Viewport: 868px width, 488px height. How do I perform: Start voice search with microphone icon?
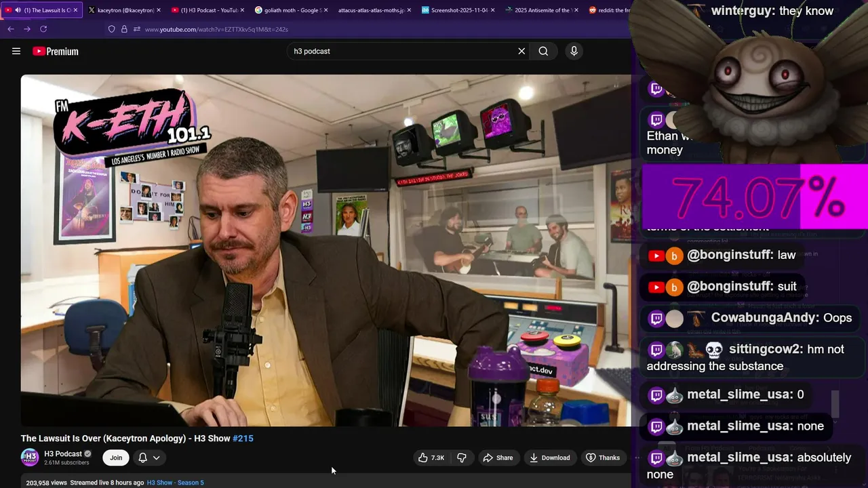click(574, 51)
